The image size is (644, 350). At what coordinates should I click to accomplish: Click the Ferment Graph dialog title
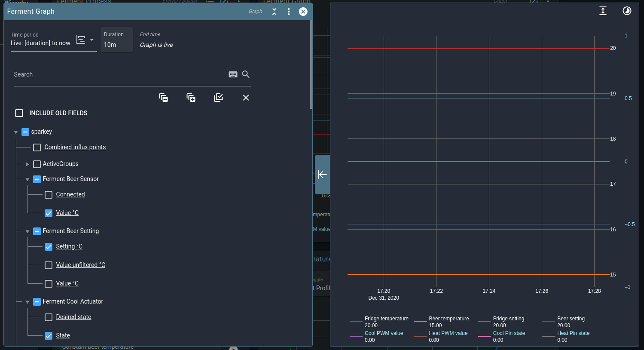[31, 12]
